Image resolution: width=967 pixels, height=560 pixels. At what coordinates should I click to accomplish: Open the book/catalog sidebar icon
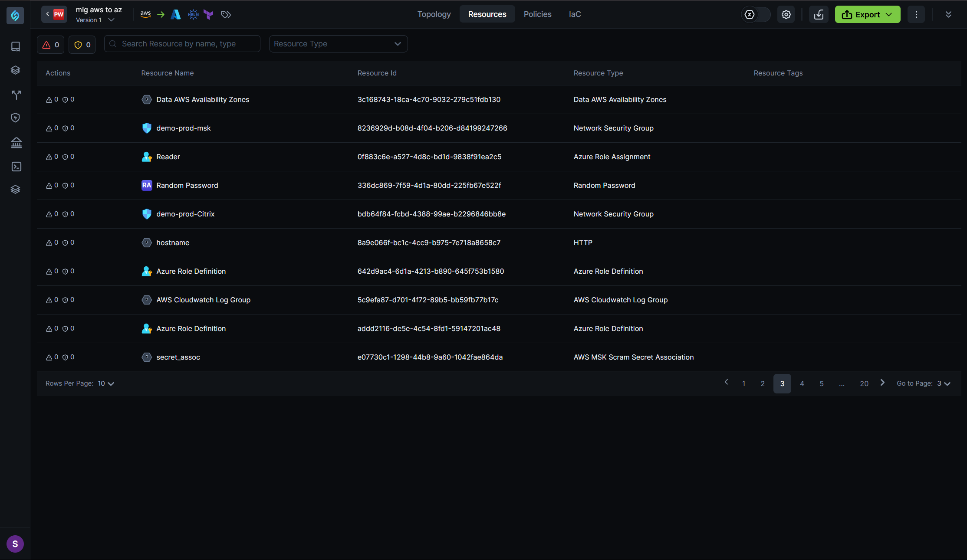point(16,46)
